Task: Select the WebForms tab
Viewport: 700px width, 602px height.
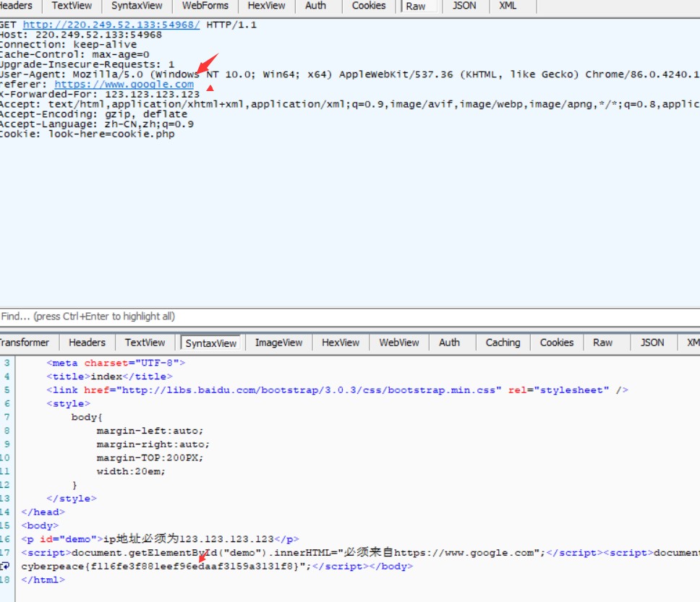Action: click(x=205, y=6)
